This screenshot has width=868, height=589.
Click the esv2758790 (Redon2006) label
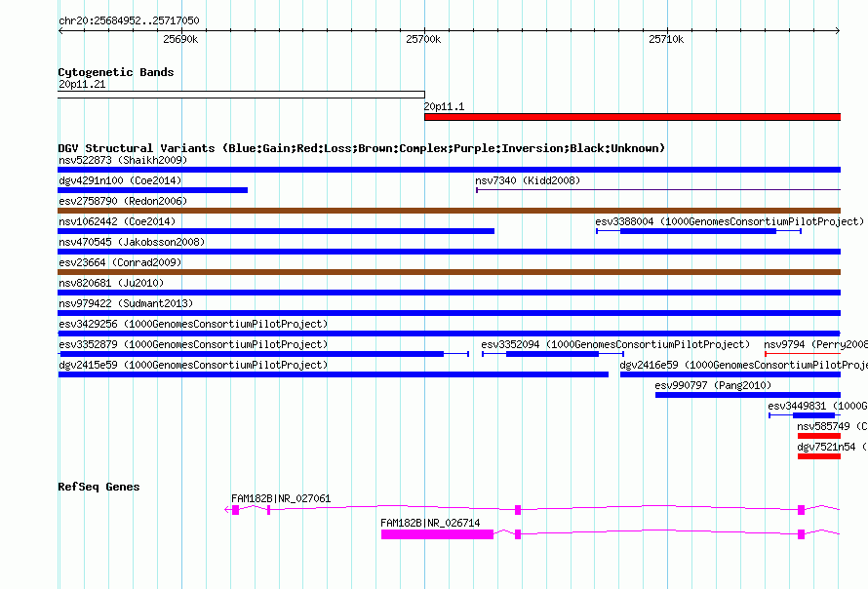pyautogui.click(x=123, y=201)
